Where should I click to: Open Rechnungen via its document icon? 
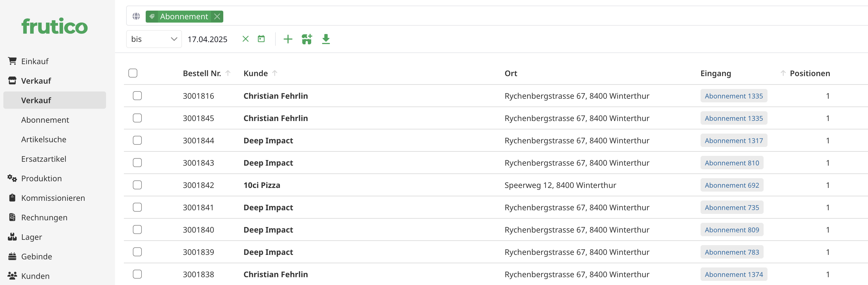[12, 217]
